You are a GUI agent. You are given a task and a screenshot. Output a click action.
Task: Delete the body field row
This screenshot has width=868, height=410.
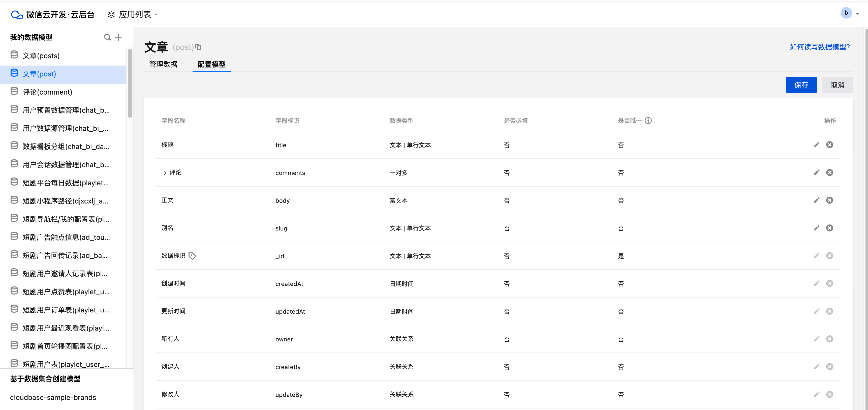click(829, 200)
